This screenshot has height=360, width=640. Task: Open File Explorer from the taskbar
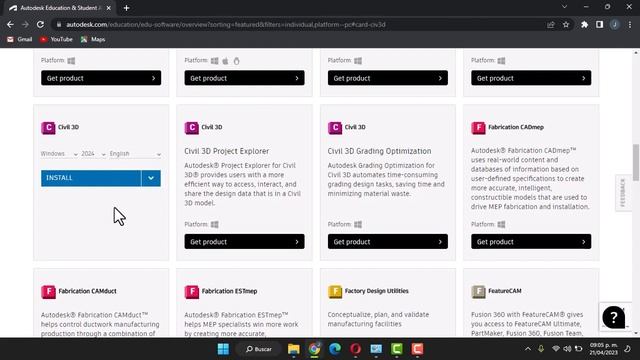click(293, 349)
